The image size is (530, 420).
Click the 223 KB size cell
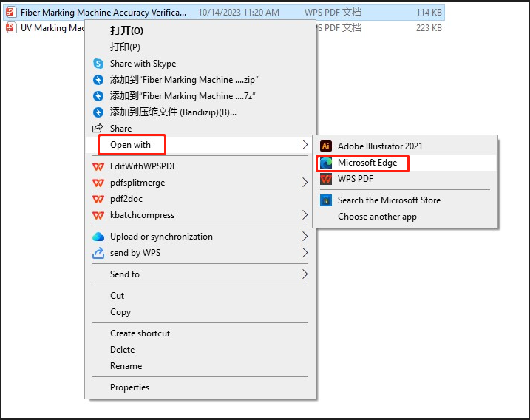pyautogui.click(x=429, y=28)
